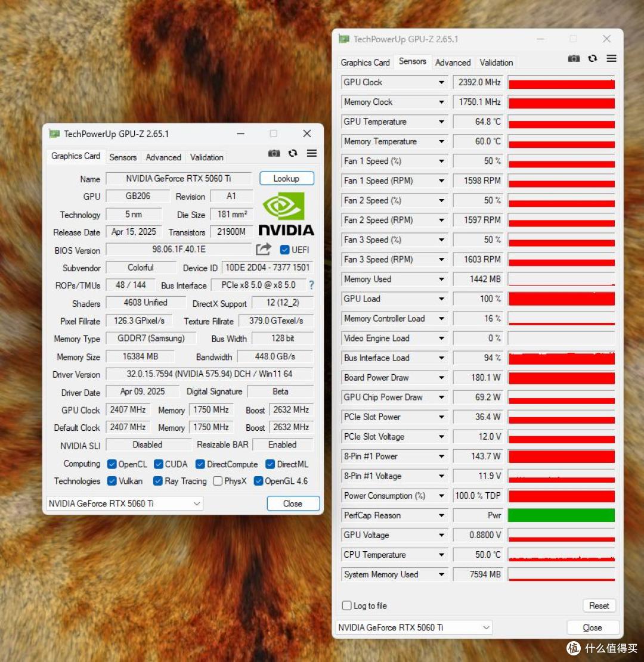The image size is (644, 662).
Task: Toggle the DirectCompute checkbox
Action: 200,464
